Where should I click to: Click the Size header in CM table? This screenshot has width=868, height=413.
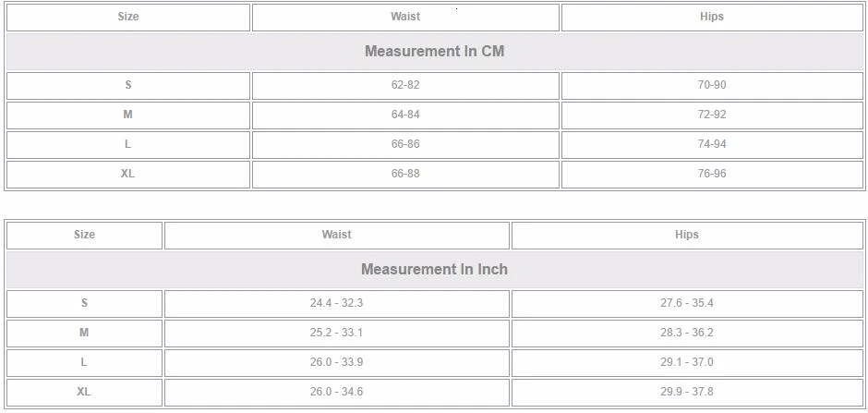(127, 18)
